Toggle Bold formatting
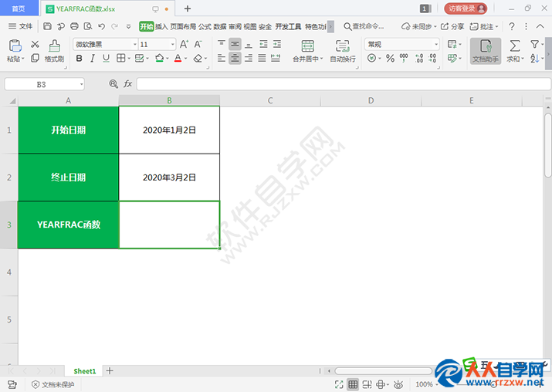552x392 pixels. 80,58
